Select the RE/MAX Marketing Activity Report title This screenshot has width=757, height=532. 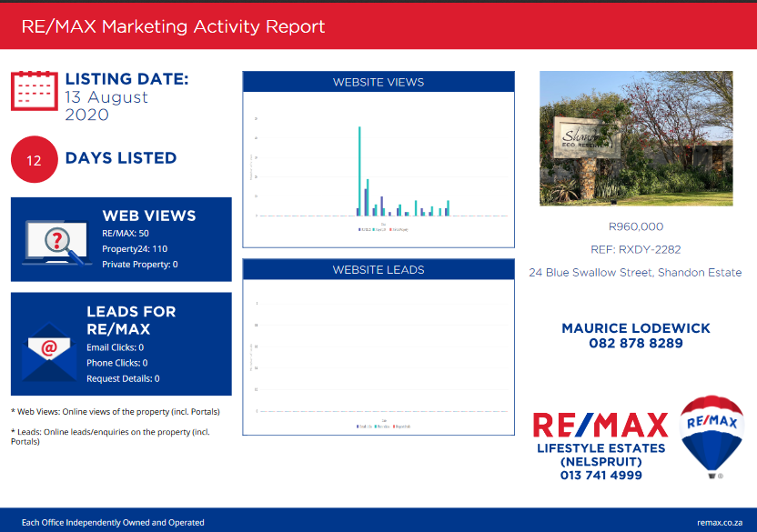pyautogui.click(x=173, y=26)
